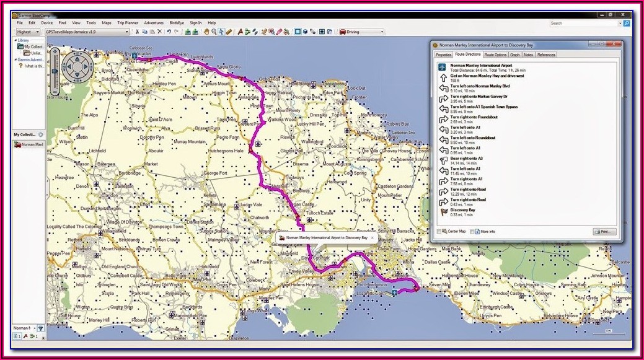Screen dimensions: 644x360
Task: Click the delete X icon in toolbar
Action: click(x=159, y=32)
